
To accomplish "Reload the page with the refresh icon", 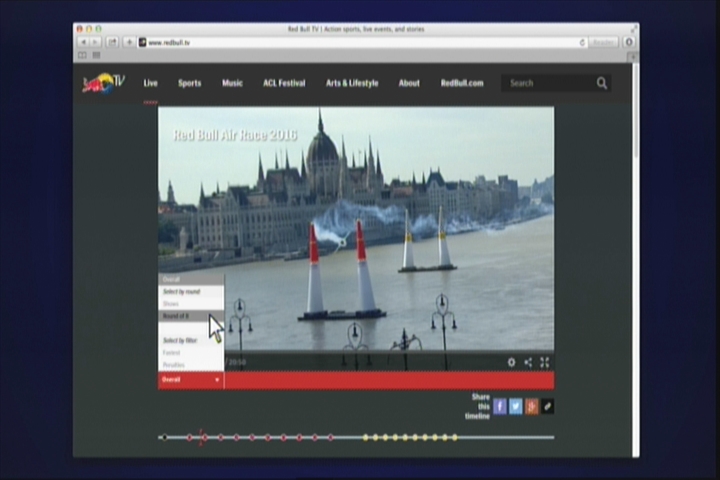I will (582, 42).
